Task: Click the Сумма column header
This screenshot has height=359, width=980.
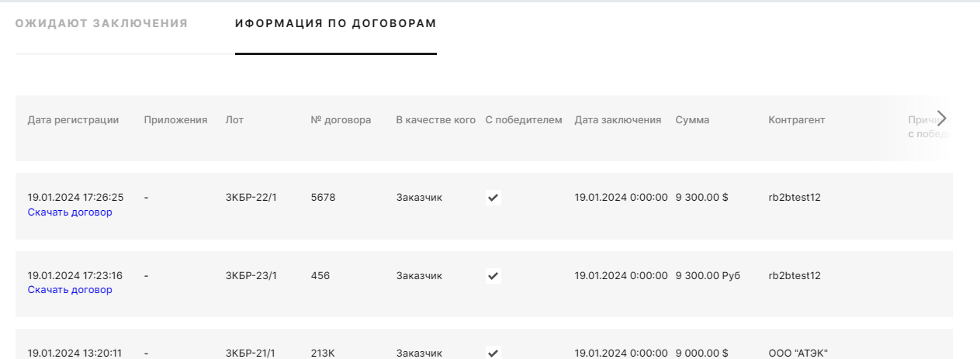Action: (692, 120)
